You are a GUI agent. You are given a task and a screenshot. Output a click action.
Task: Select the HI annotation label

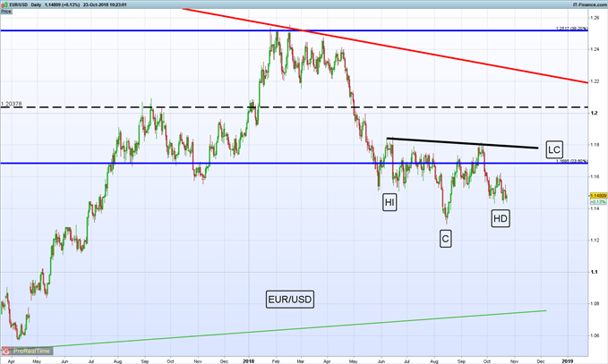click(390, 202)
